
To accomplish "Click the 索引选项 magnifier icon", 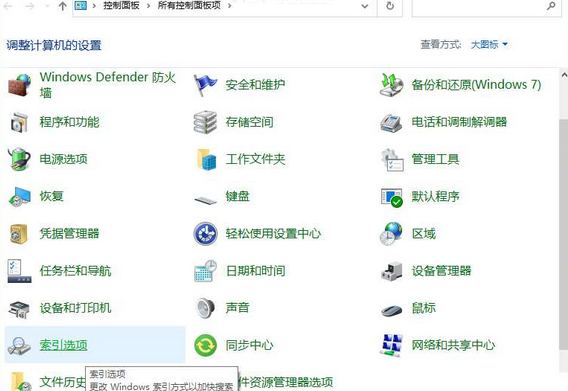I will (19, 346).
